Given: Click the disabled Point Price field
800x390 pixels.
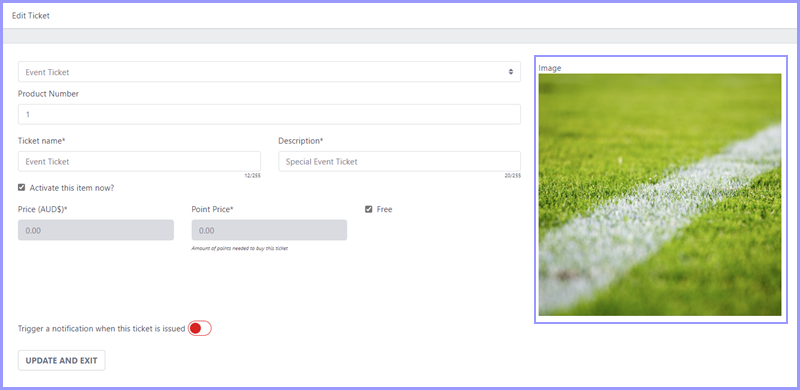Looking at the screenshot, I should point(269,230).
